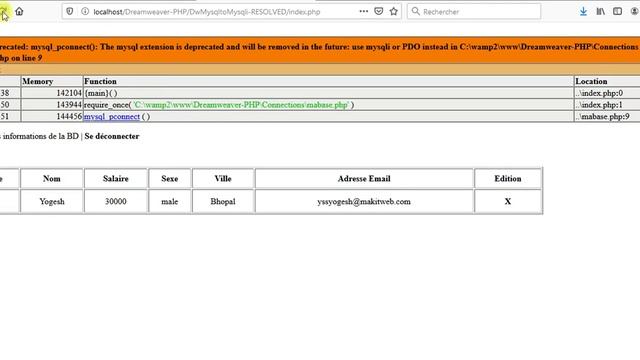Save page to Pocket icon

click(x=378, y=11)
